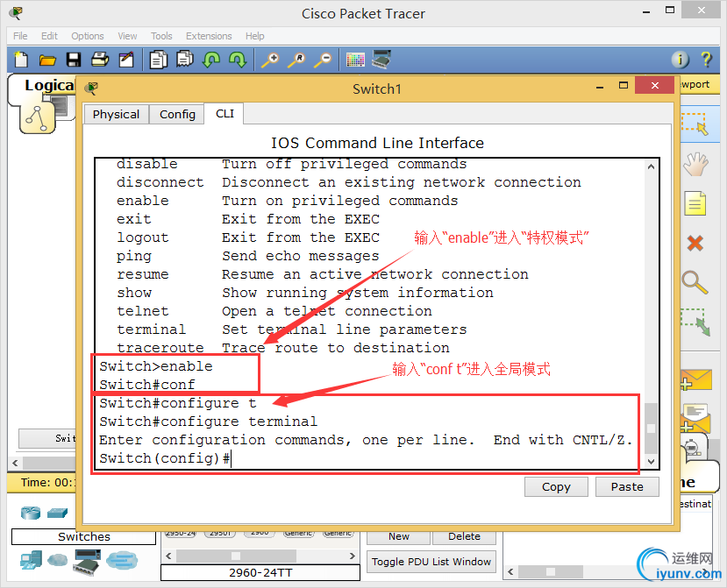Open the Activity Wizard toolbar icon
Image resolution: width=727 pixels, height=588 pixels.
[125, 60]
